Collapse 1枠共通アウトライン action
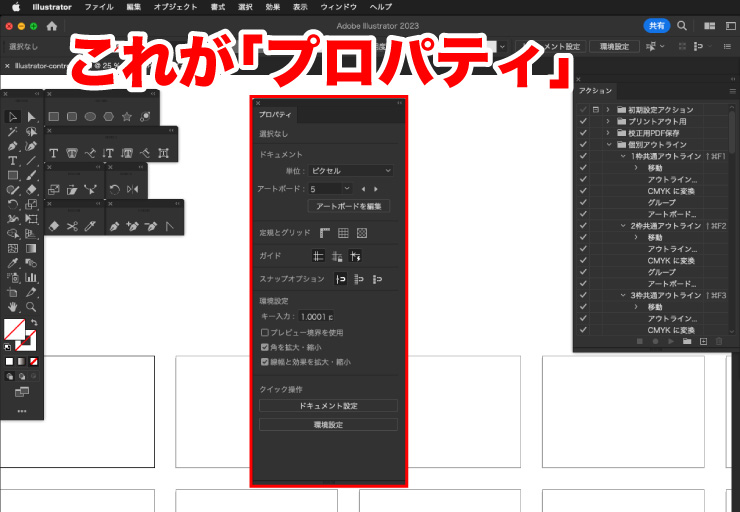Screen dimensions: 740x512 [623, 156]
